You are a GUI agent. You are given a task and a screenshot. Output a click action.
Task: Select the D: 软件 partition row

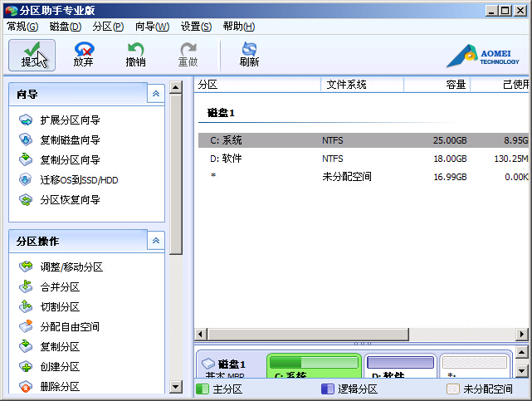click(364, 159)
